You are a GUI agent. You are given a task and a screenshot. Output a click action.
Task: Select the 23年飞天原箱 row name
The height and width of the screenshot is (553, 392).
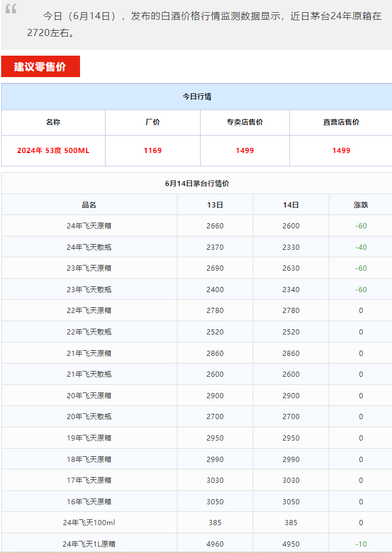89,268
